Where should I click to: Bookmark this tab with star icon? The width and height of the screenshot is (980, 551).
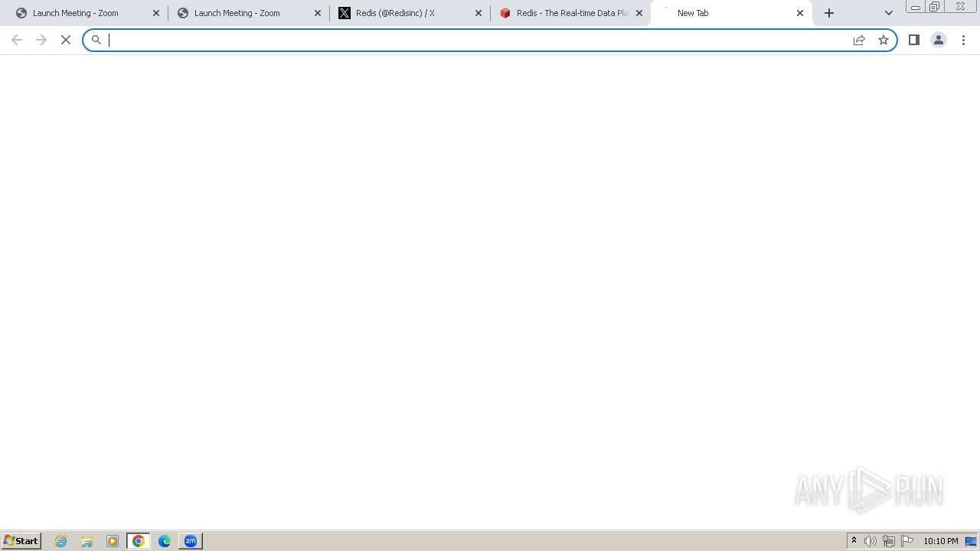click(x=884, y=40)
